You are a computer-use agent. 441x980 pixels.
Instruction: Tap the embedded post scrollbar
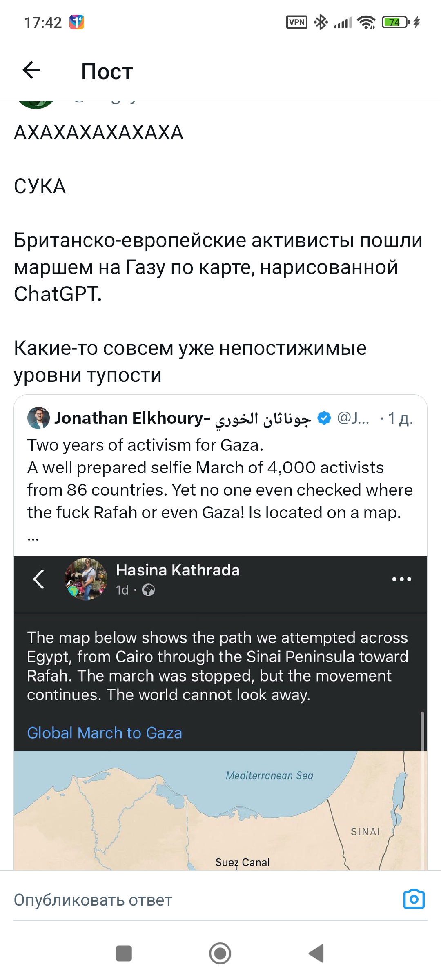[422, 731]
